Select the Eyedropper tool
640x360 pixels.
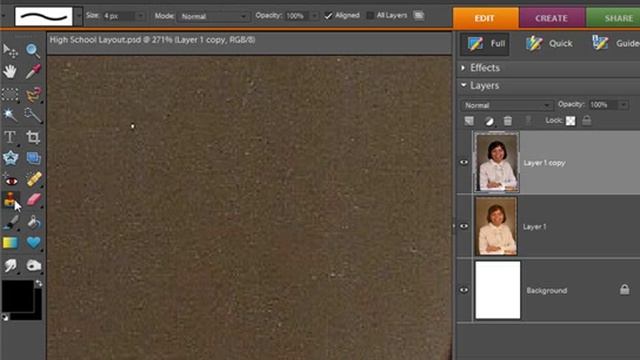coord(33,72)
